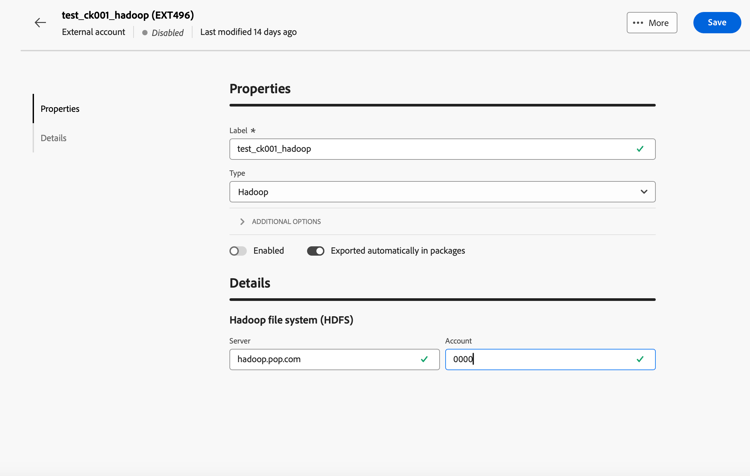
Task: Disable Exported automatically in packages toggle
Action: tap(316, 251)
